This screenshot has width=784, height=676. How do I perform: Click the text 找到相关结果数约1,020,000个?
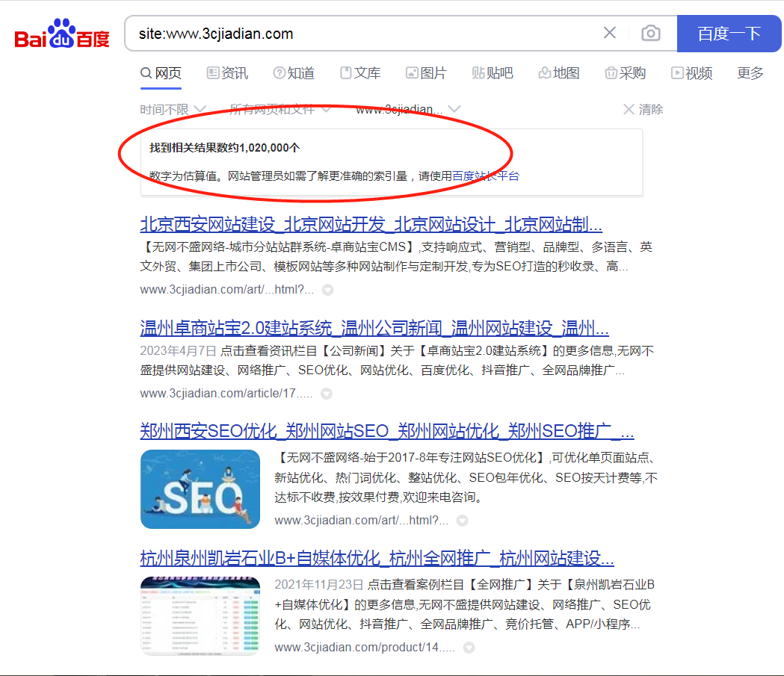224,148
